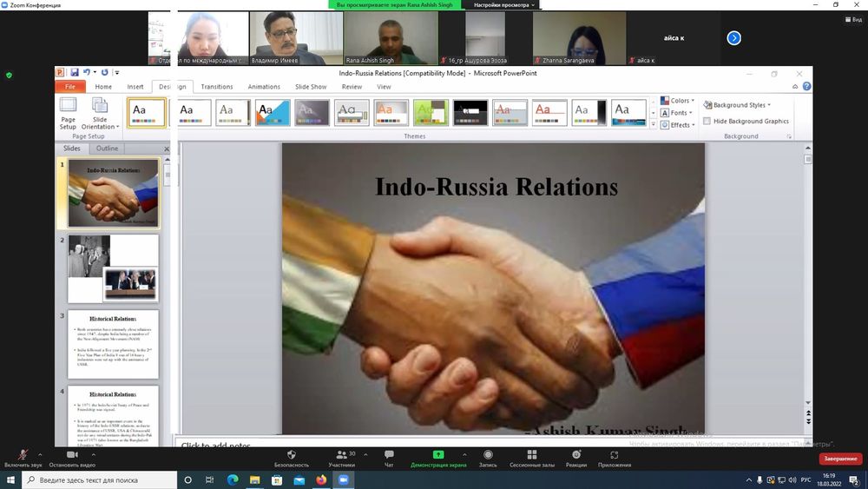
Task: Open the Fonts theme dropdown
Action: click(676, 113)
